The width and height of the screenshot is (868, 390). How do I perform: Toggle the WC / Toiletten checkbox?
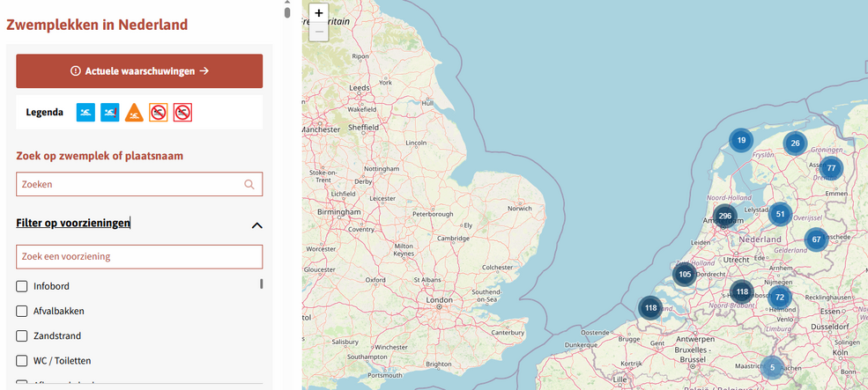point(22,360)
